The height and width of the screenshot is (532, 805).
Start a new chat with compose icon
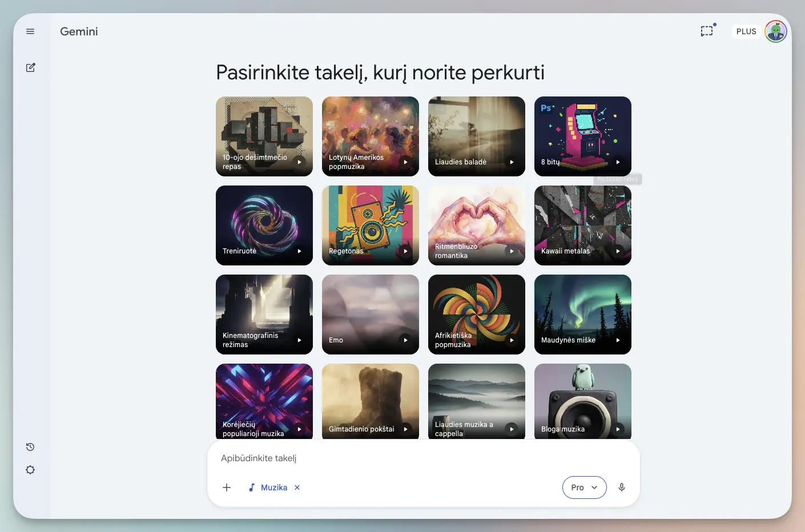point(31,67)
